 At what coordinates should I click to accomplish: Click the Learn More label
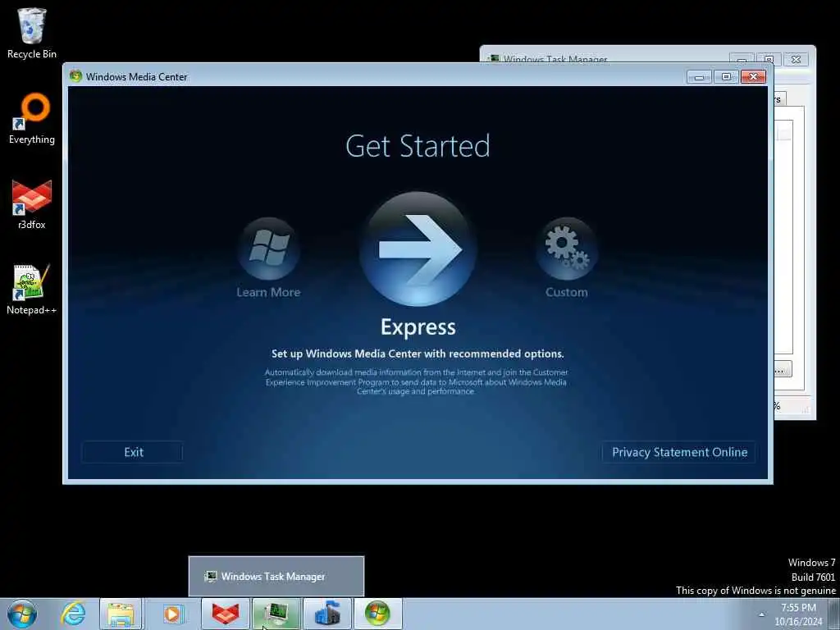click(x=268, y=292)
